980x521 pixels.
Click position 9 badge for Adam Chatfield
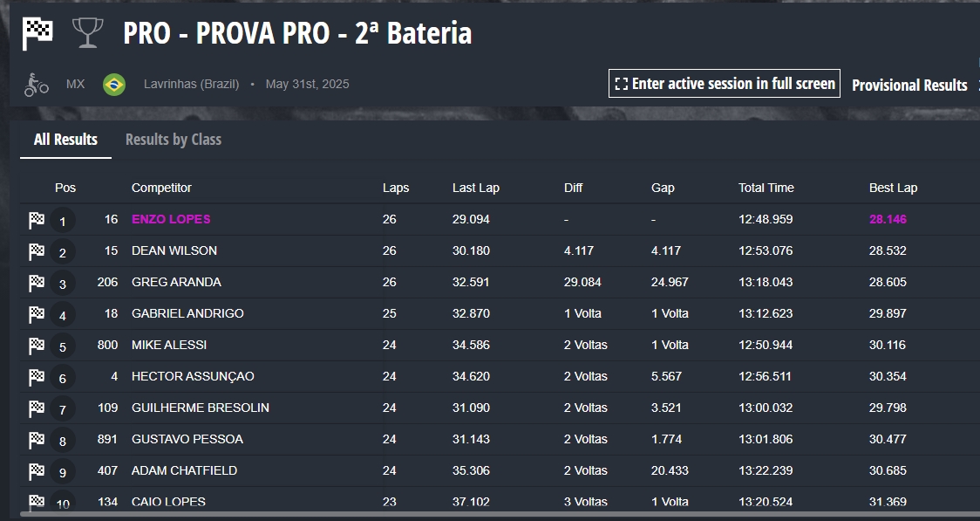pos(63,471)
